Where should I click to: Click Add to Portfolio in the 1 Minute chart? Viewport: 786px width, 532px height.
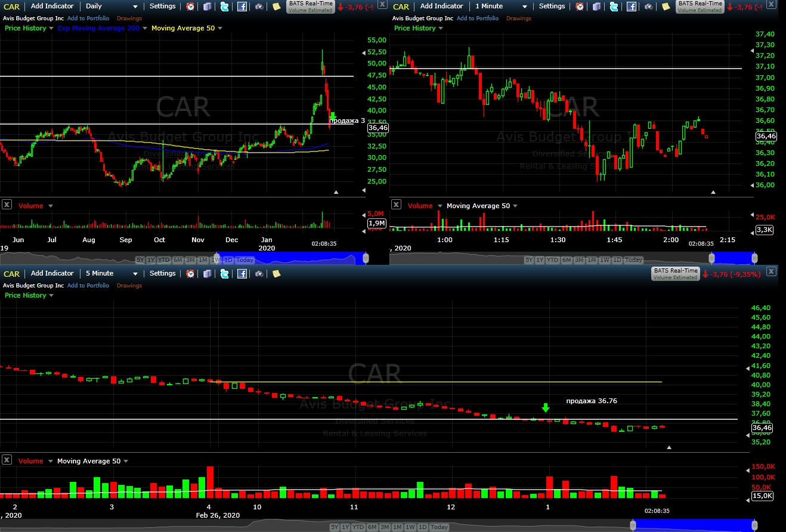coord(478,18)
